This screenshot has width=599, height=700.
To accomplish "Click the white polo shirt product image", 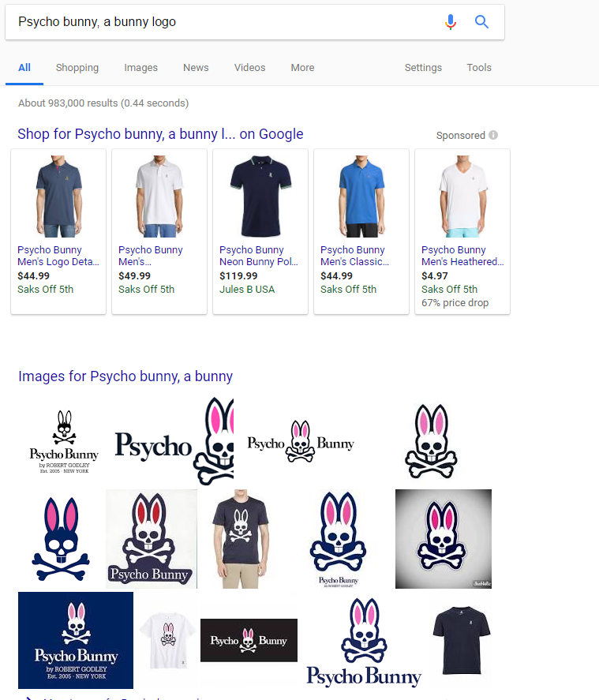I will coord(159,196).
